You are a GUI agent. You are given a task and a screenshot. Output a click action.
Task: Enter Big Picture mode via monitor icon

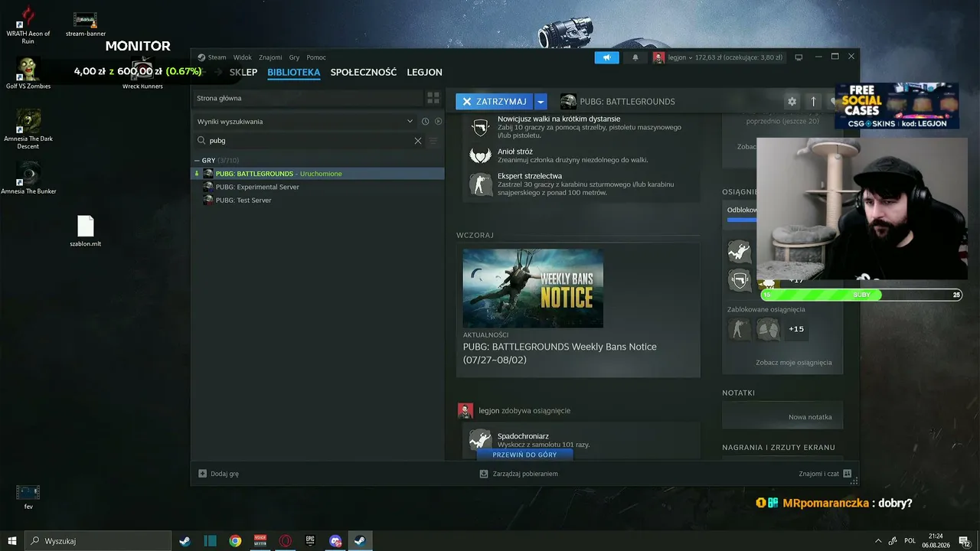click(x=799, y=57)
